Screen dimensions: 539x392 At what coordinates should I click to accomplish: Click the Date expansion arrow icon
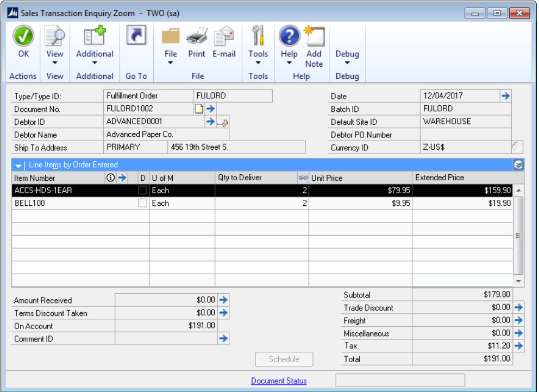coord(505,96)
